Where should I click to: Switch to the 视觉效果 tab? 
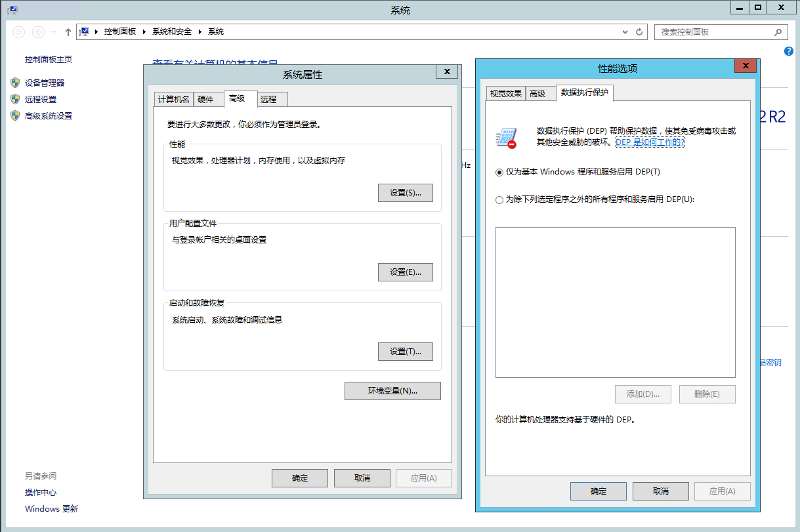tap(505, 93)
